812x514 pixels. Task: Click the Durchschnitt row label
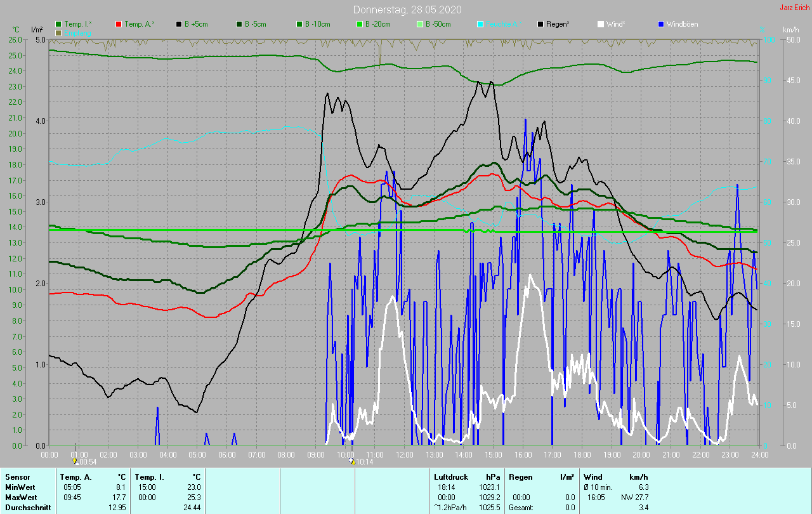pos(25,508)
